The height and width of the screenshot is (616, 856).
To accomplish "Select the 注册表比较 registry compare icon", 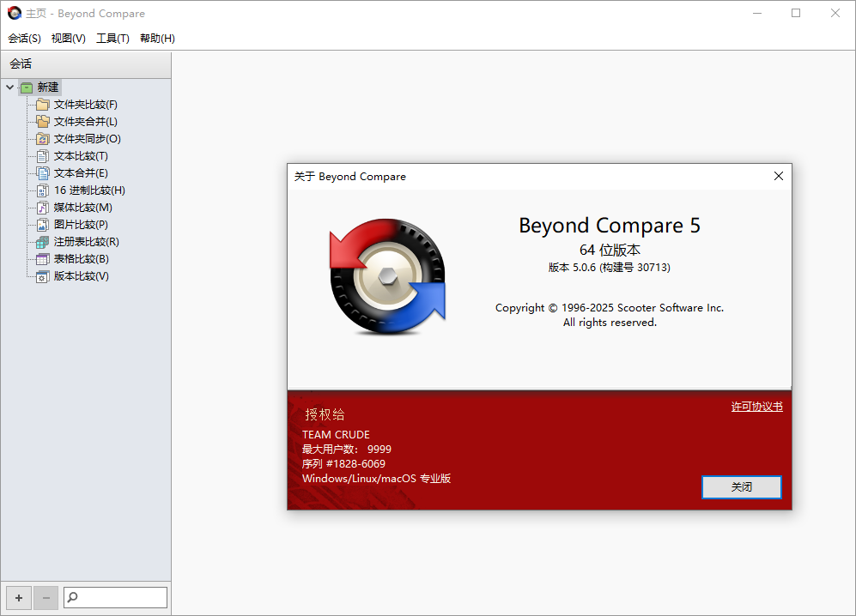I will click(x=43, y=241).
